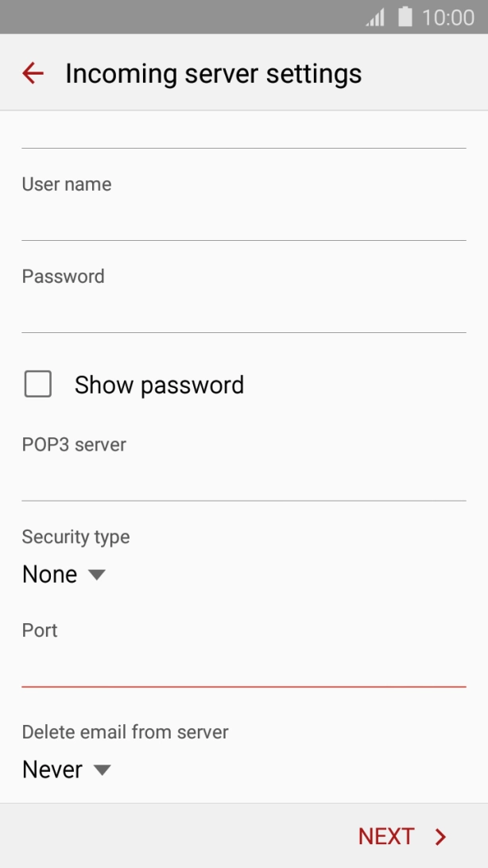
Task: Click the signal strength icon in status bar
Action: pos(374,17)
